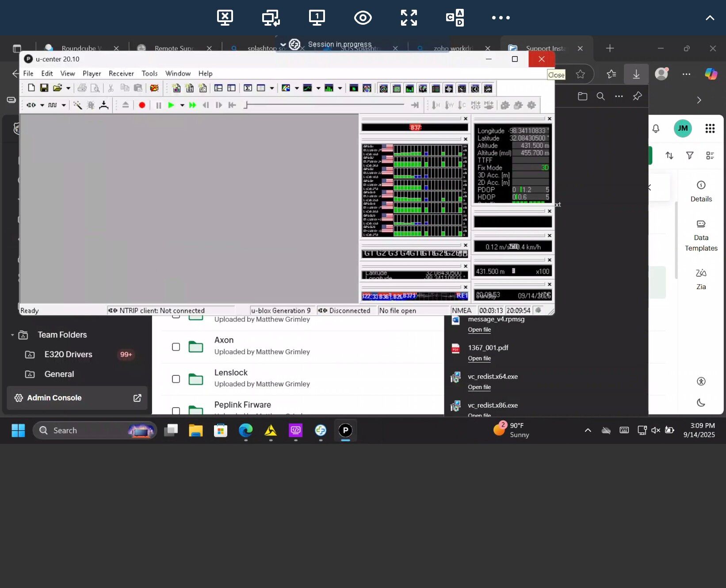Open the Tools menu in u-center

[x=149, y=73]
